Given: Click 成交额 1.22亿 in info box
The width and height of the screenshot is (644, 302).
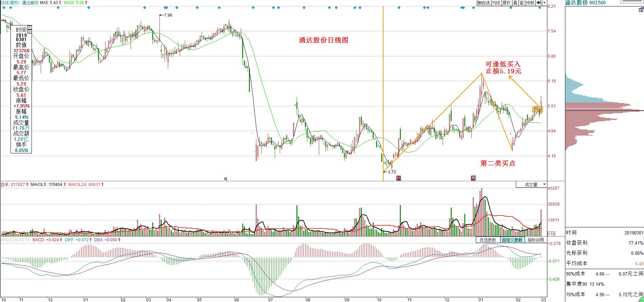Looking at the screenshot, I should click(21, 136).
